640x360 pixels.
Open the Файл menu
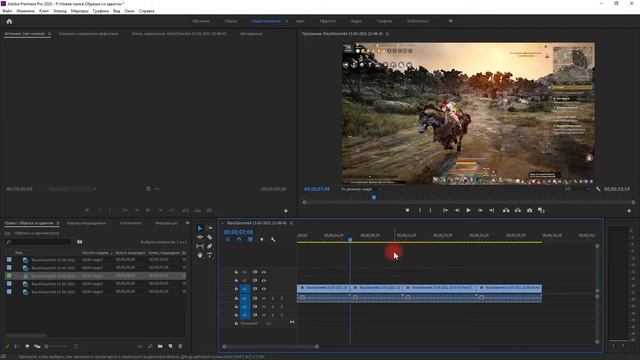coord(7,11)
